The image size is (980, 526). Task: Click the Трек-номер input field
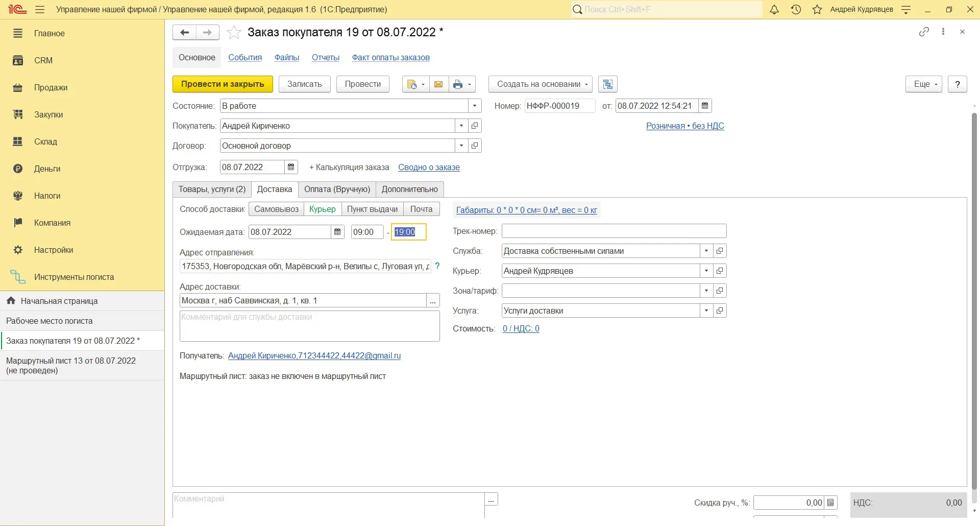tap(614, 231)
